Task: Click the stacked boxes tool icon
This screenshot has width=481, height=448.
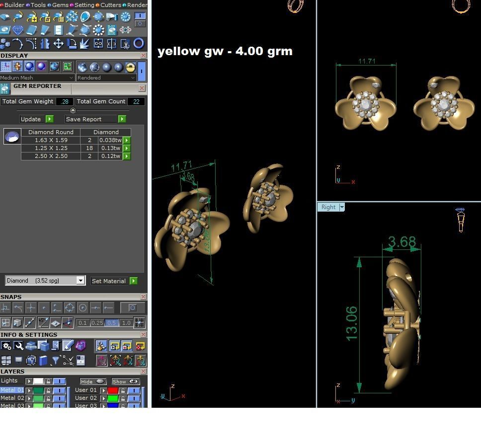Action: point(5,44)
